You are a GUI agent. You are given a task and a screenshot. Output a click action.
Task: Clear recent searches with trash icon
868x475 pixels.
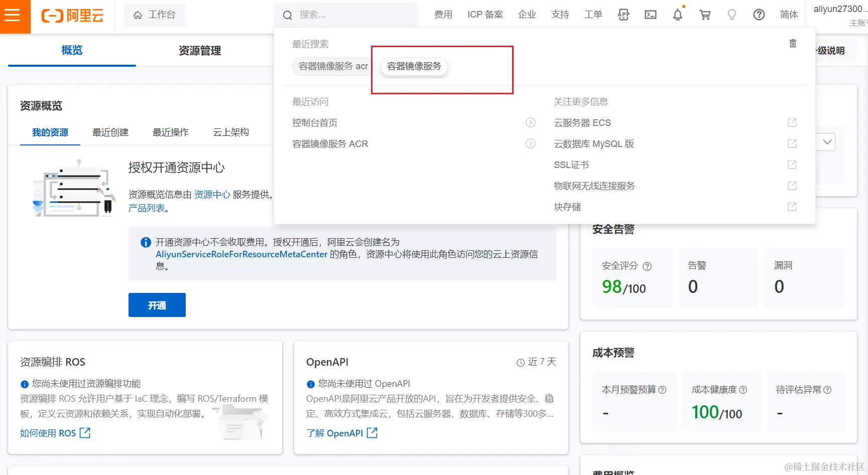point(793,44)
